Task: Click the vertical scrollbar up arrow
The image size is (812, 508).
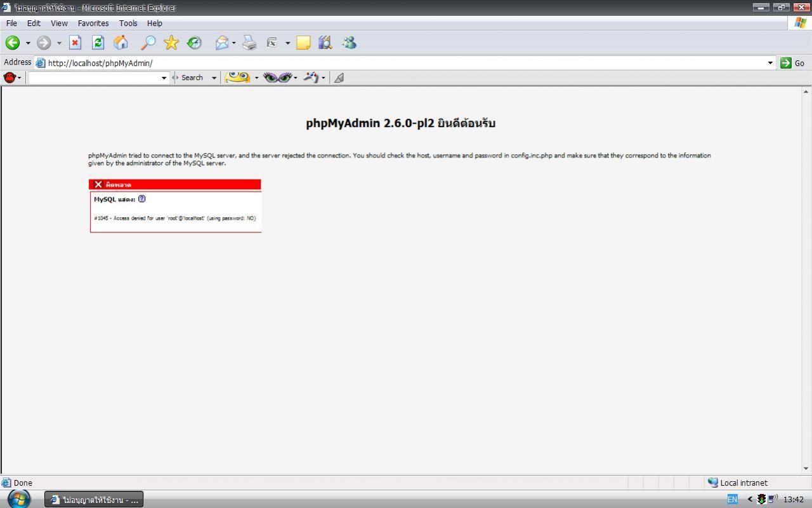Action: 806,92
